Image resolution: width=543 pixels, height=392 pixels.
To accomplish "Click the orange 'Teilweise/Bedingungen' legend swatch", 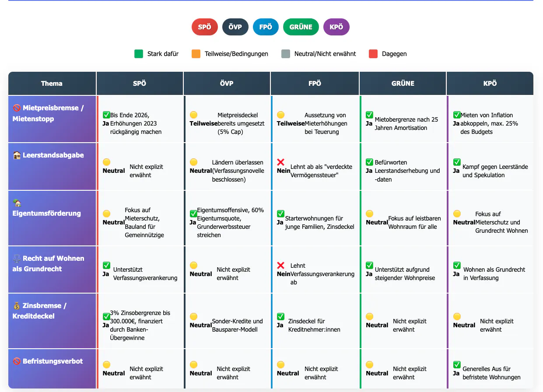I will (196, 54).
